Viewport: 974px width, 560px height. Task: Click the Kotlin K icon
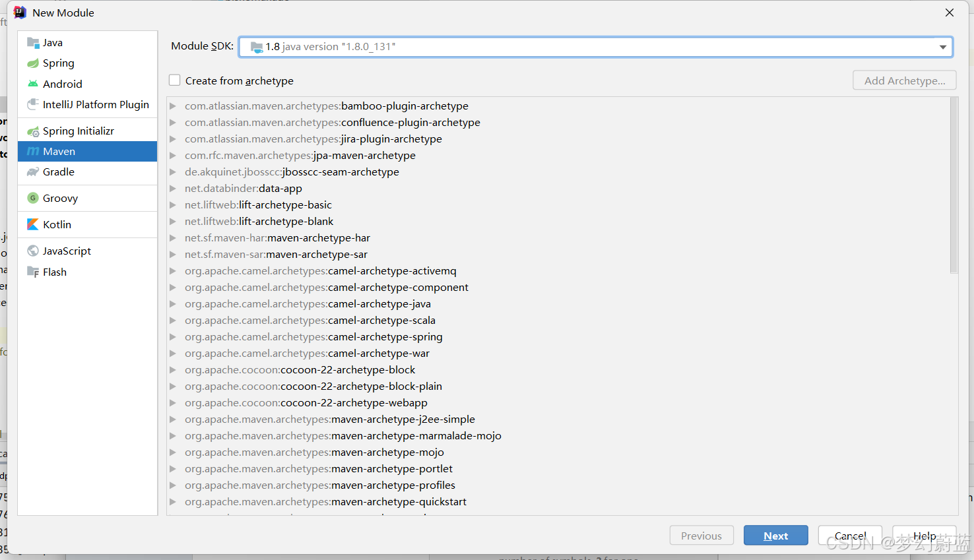click(33, 224)
